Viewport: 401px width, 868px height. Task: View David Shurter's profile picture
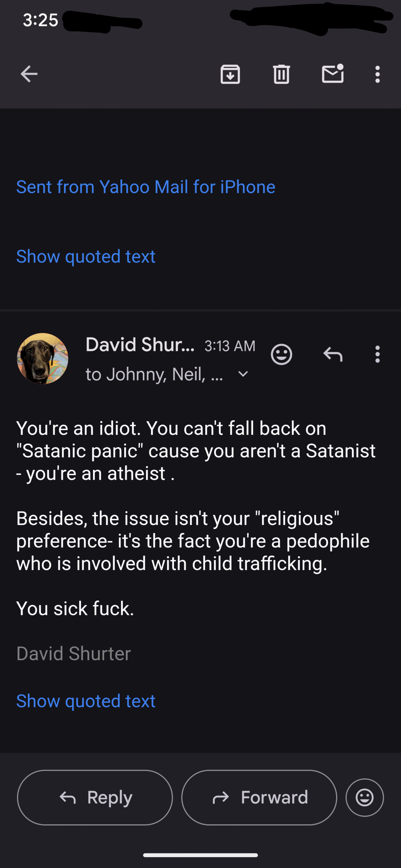tap(43, 358)
